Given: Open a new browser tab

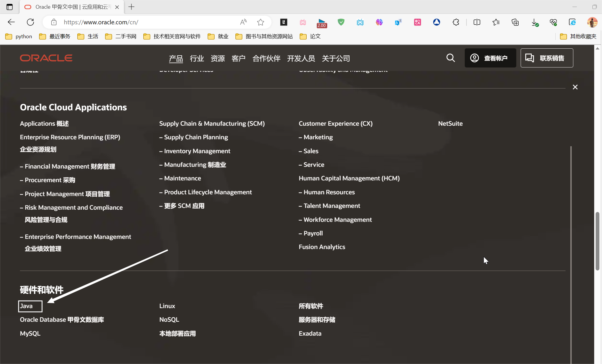Looking at the screenshot, I should (x=131, y=7).
